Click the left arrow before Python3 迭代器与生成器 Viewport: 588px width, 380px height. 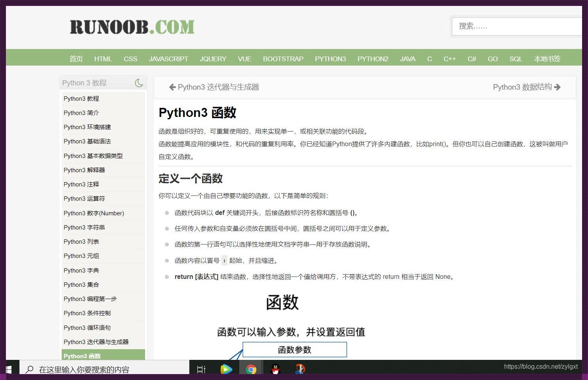click(172, 87)
